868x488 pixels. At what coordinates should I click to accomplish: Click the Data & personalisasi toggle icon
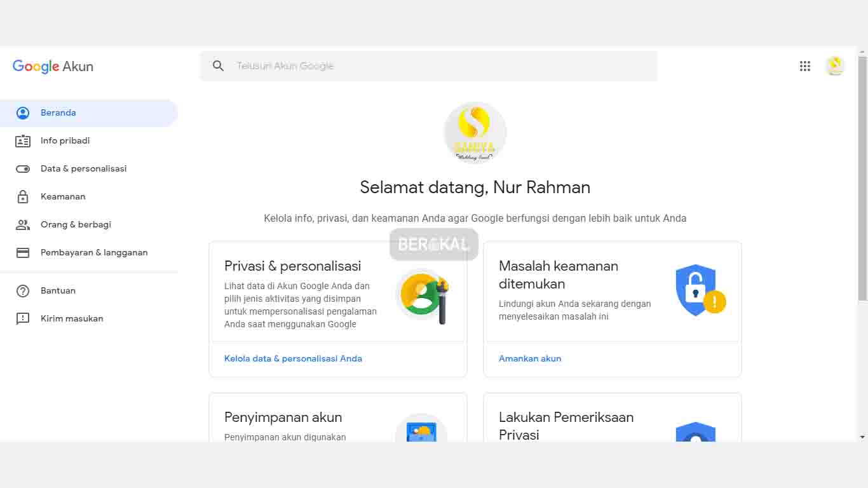(x=23, y=168)
